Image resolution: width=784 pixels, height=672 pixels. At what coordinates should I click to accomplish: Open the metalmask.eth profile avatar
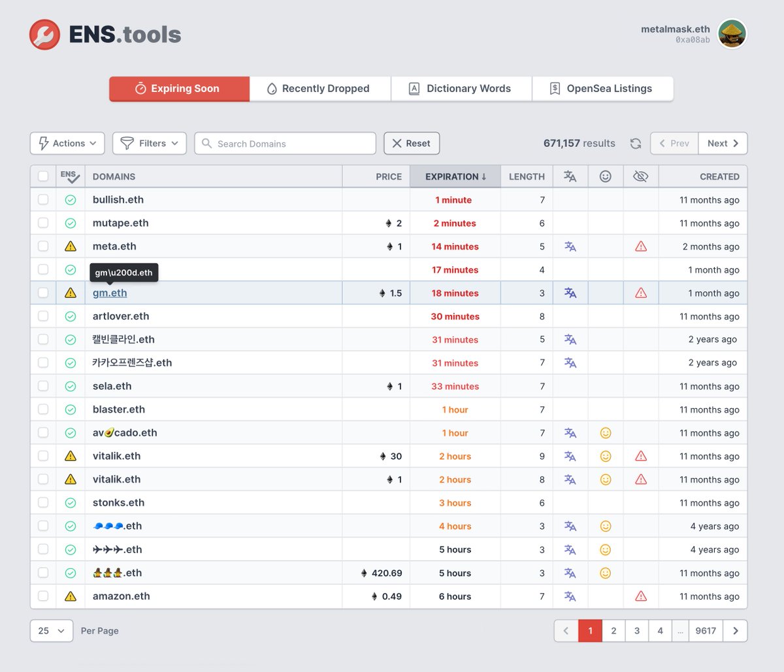pyautogui.click(x=732, y=34)
